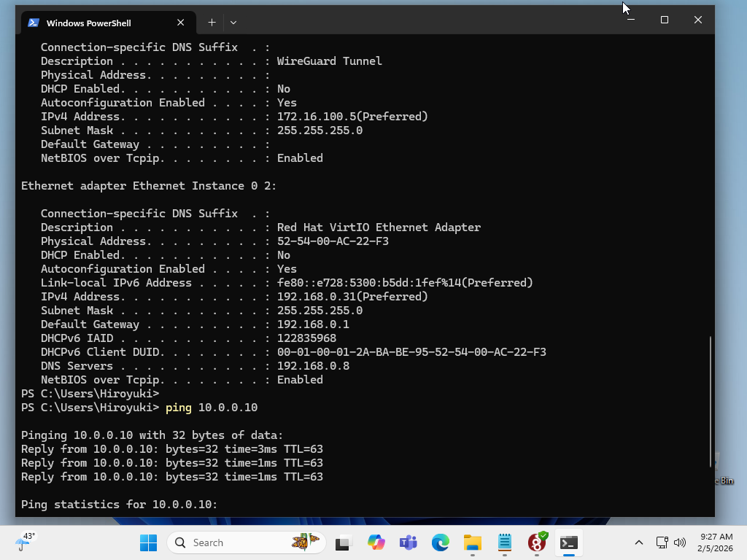The width and height of the screenshot is (747, 560).
Task: Minimize the PowerShell window
Action: tap(631, 20)
